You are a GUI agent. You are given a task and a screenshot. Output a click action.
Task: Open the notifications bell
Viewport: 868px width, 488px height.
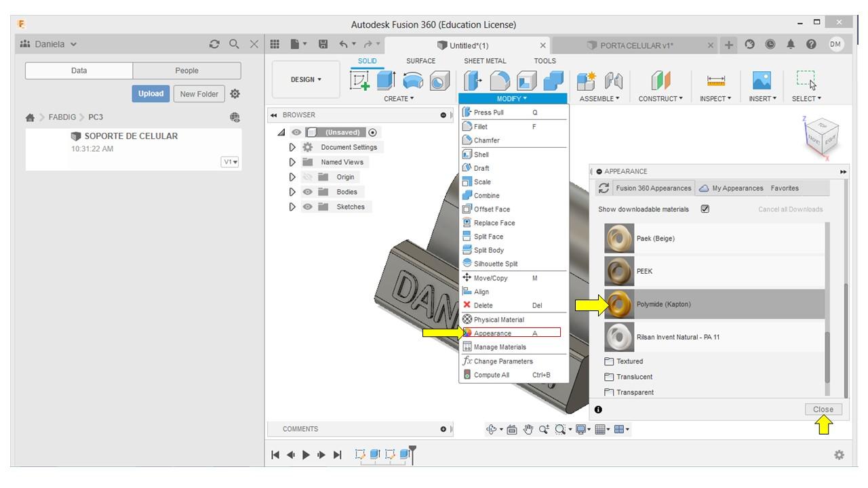[791, 45]
